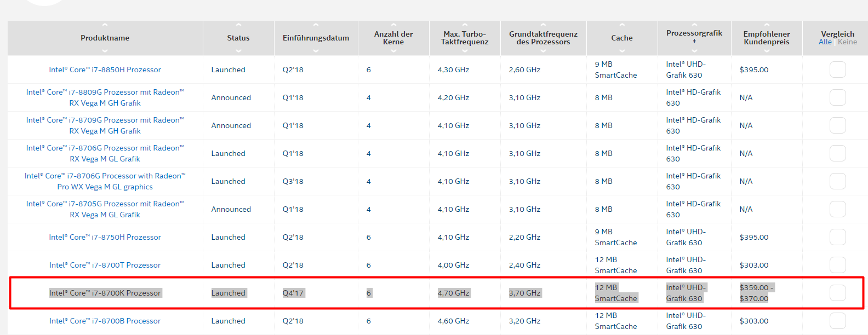Sort Cache column ascending via up arrow
The height and width of the screenshot is (335, 868).
(x=622, y=25)
